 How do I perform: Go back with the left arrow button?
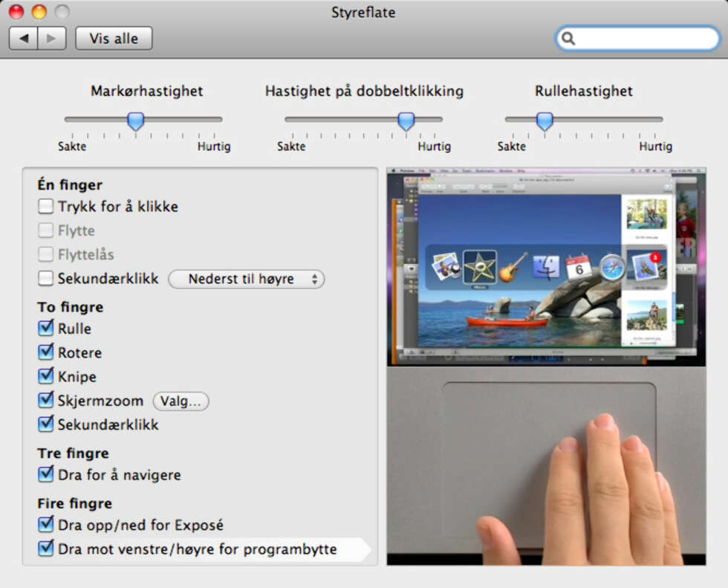click(x=24, y=38)
